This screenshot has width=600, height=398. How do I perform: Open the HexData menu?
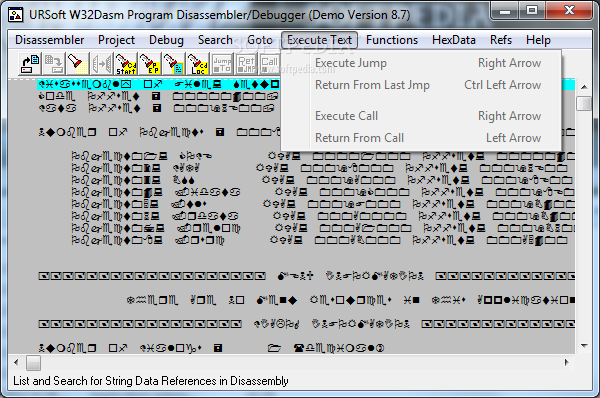click(454, 40)
